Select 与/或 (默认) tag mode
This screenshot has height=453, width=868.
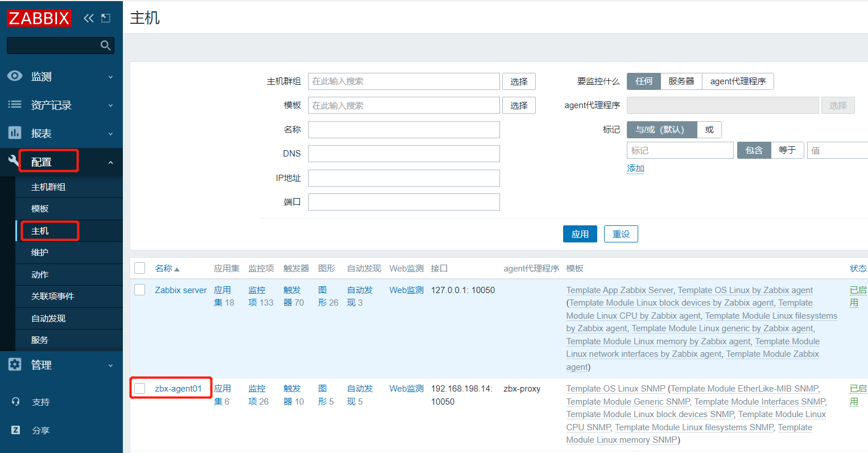pyautogui.click(x=662, y=130)
